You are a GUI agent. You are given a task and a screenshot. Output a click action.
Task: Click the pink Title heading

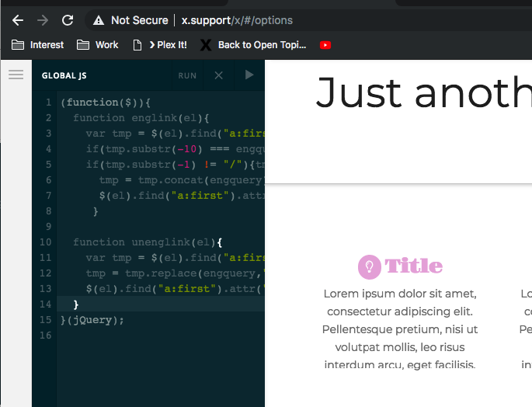pos(413,266)
